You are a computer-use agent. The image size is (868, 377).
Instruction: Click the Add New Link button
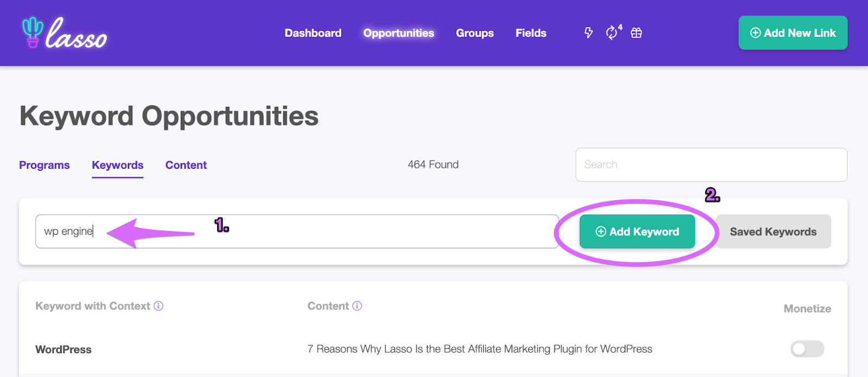pos(793,33)
